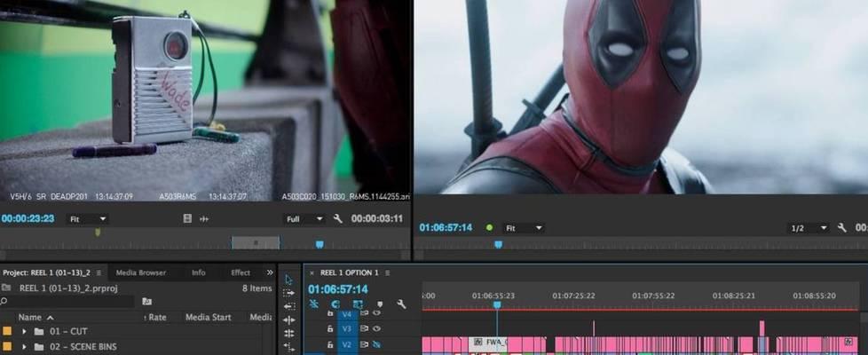868x355 pixels.
Task: Target the V2 track header
Action: [347, 344]
